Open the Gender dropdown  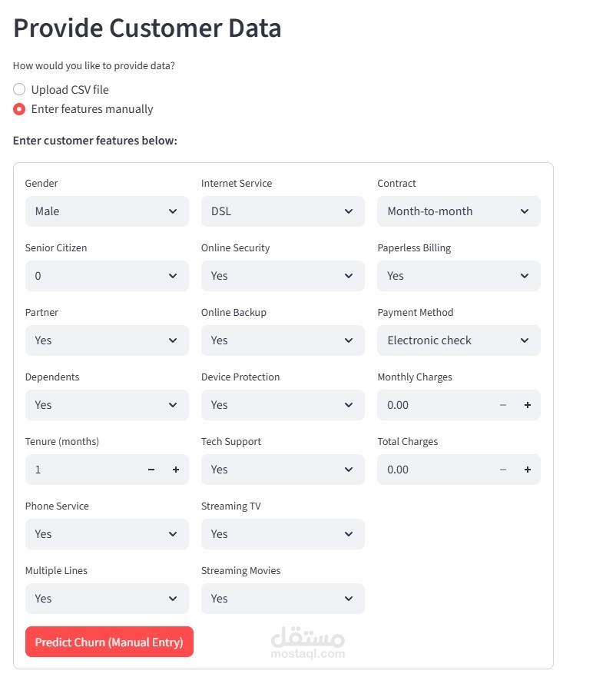tap(107, 211)
